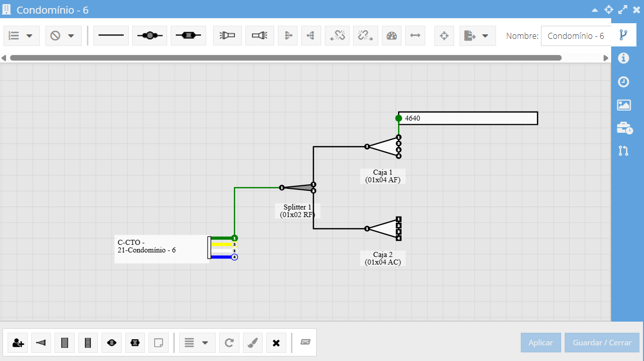The image size is (644, 361).
Task: Click the horizontal scrollbar thumb
Action: [285, 58]
